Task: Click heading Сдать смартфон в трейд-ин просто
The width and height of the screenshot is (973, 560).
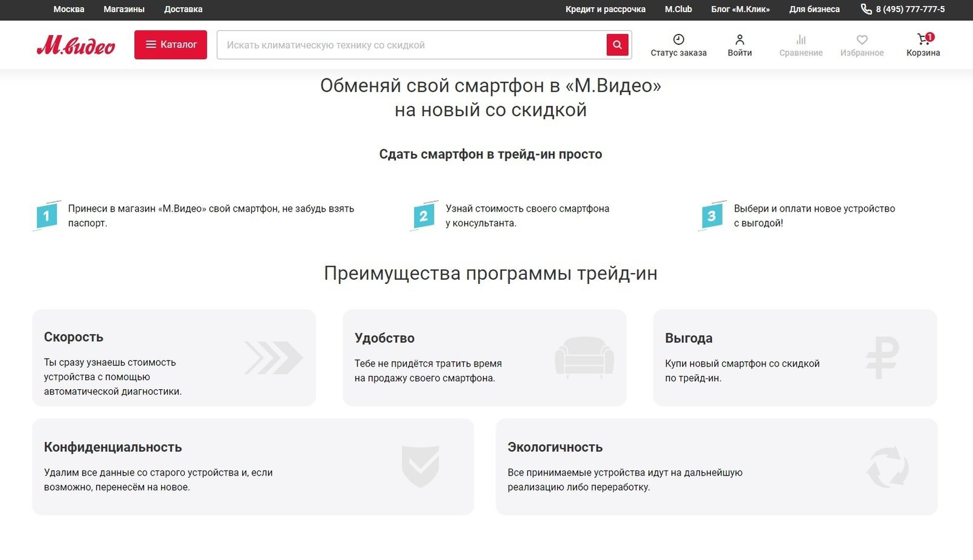Action: (491, 154)
